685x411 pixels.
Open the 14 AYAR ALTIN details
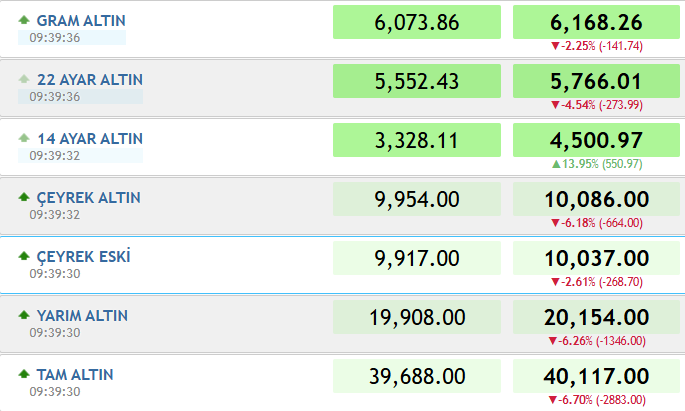click(90, 138)
